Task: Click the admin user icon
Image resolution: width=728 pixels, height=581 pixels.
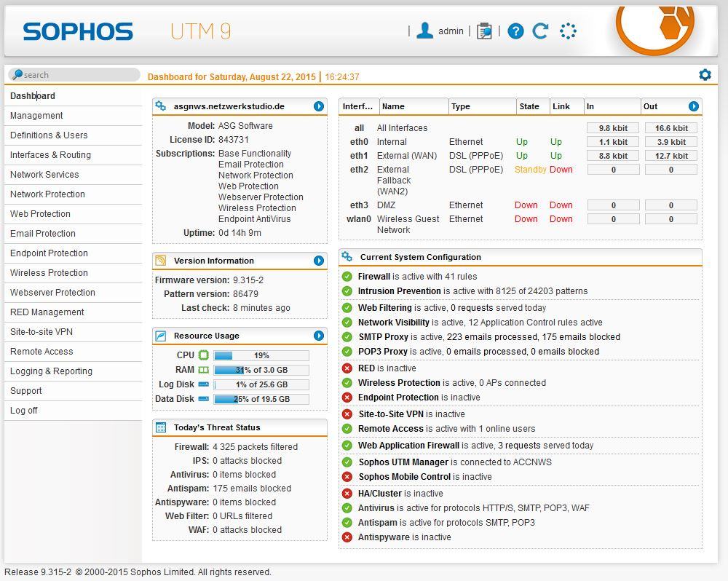Action: [x=424, y=31]
